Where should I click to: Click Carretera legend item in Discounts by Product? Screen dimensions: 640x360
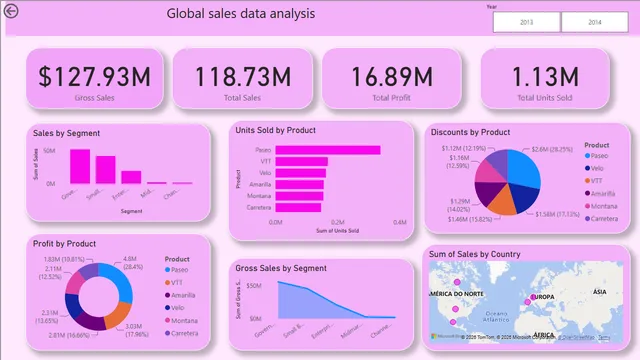click(x=601, y=219)
